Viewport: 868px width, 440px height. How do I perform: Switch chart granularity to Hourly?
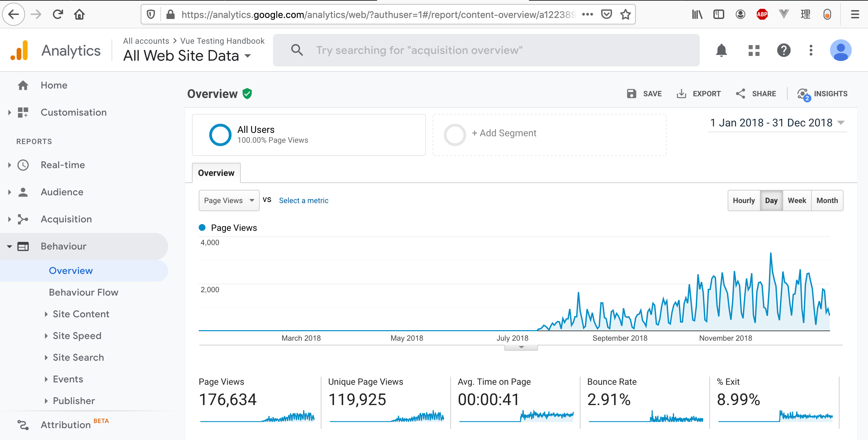tap(744, 200)
